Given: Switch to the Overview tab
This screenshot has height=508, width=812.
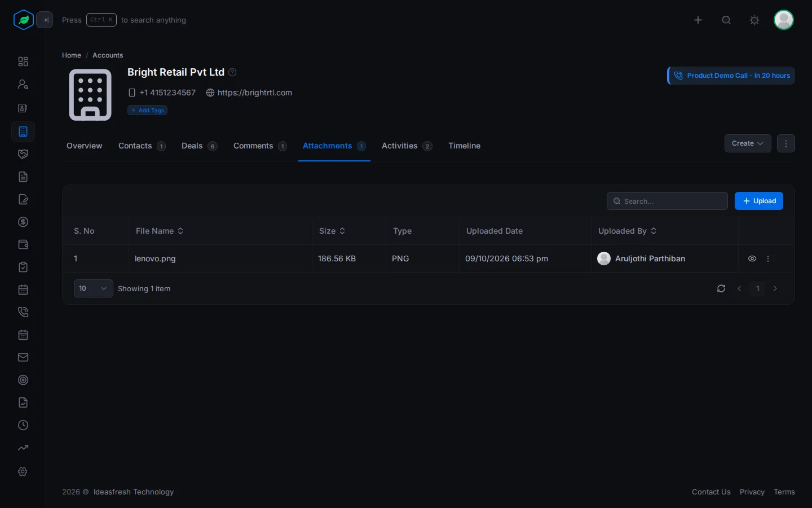Looking at the screenshot, I should pos(85,146).
